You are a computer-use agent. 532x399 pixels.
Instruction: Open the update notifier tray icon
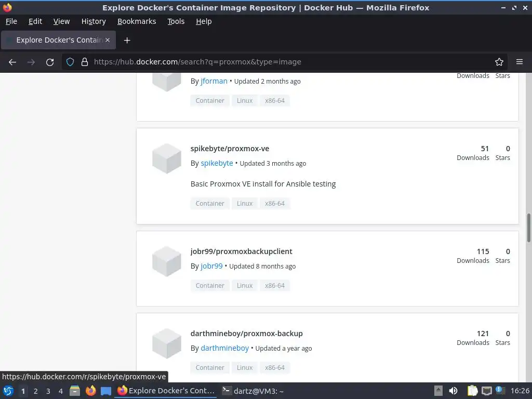click(500, 390)
